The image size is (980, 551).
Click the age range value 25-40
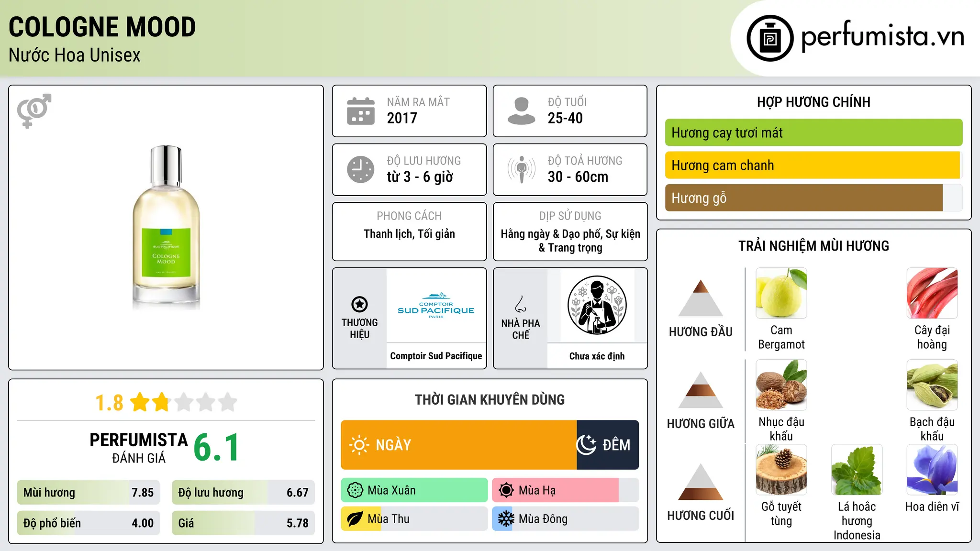[x=565, y=118]
